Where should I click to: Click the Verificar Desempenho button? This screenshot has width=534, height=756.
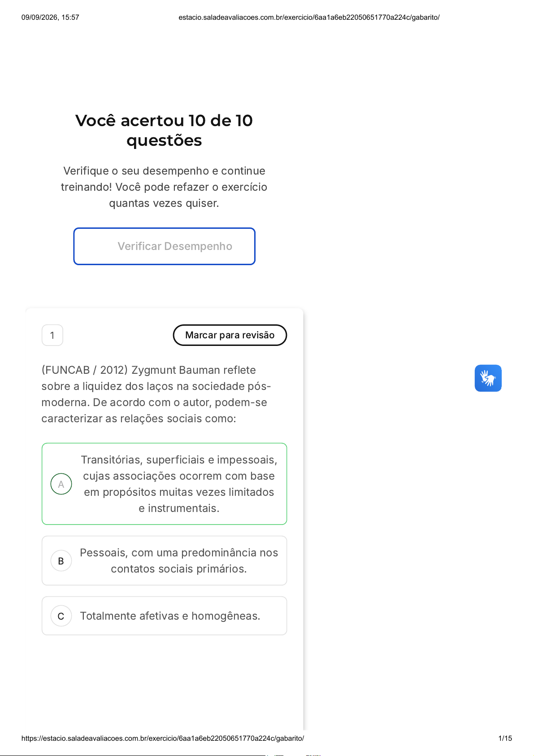[165, 246]
